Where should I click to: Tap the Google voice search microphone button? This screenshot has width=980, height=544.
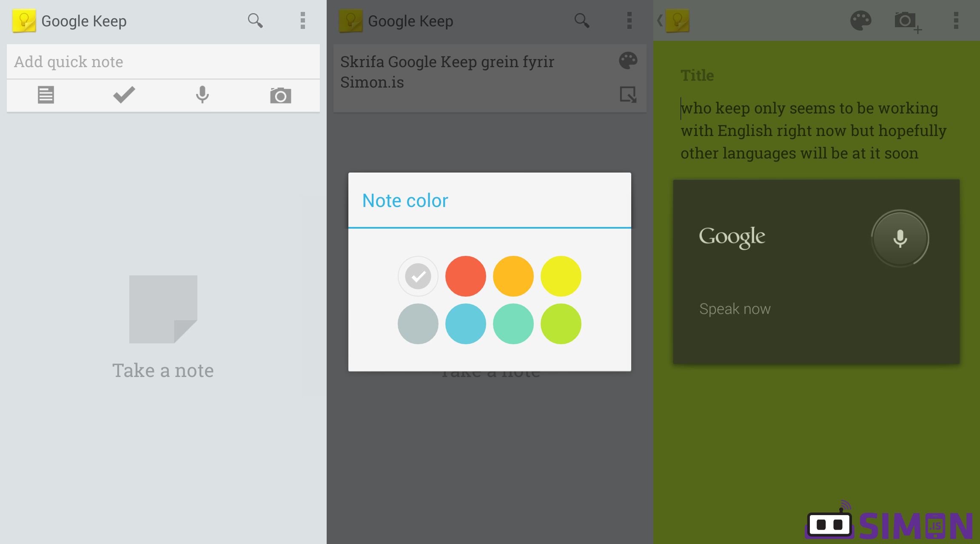pos(899,238)
